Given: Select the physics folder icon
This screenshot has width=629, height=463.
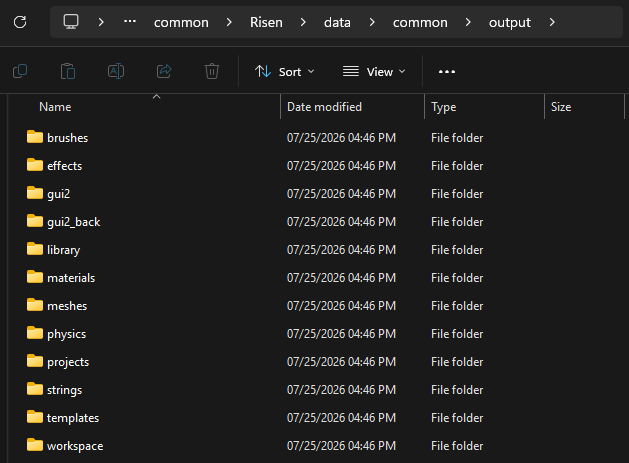Looking at the screenshot, I should click(x=35, y=333).
